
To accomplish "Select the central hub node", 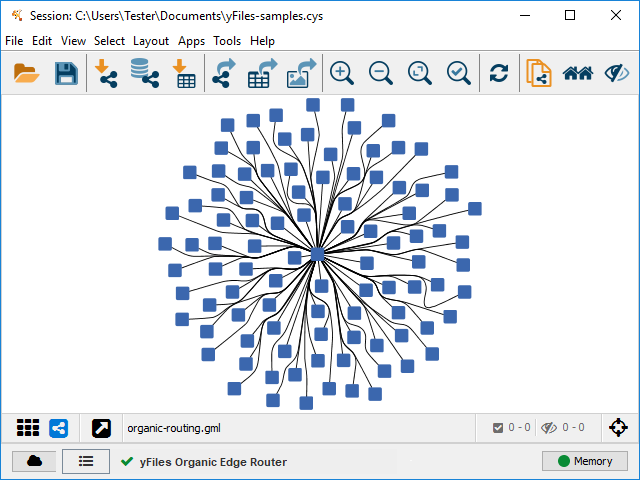I will [x=317, y=254].
